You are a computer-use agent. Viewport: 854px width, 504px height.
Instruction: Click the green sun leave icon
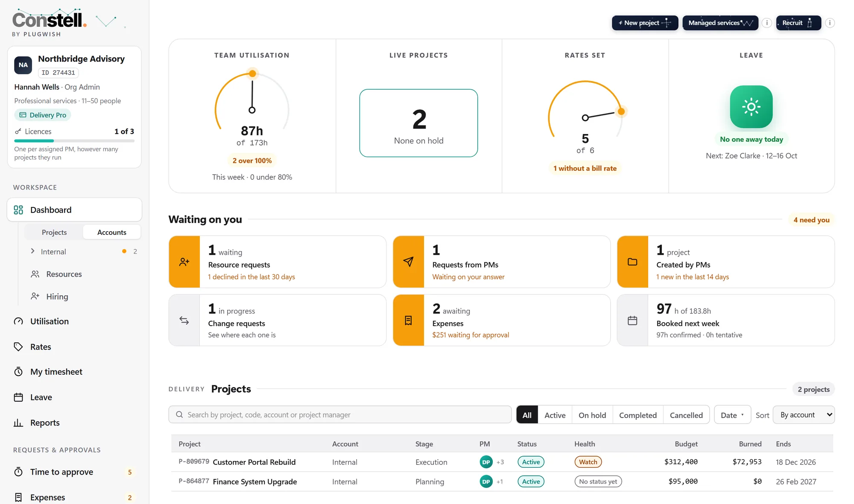click(x=752, y=107)
